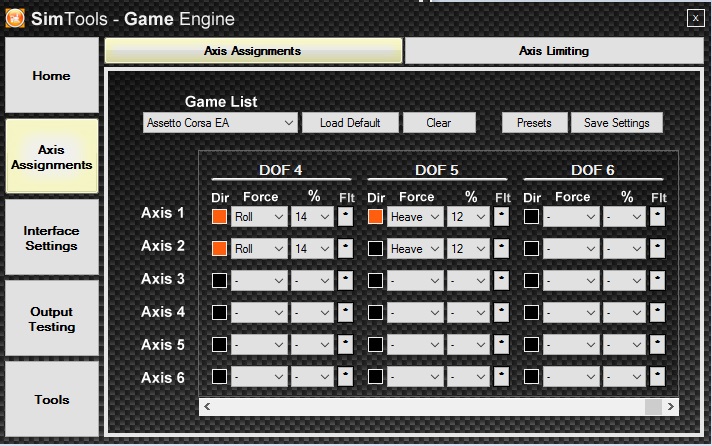Open the Output Testing section
The image size is (712, 446).
point(52,318)
